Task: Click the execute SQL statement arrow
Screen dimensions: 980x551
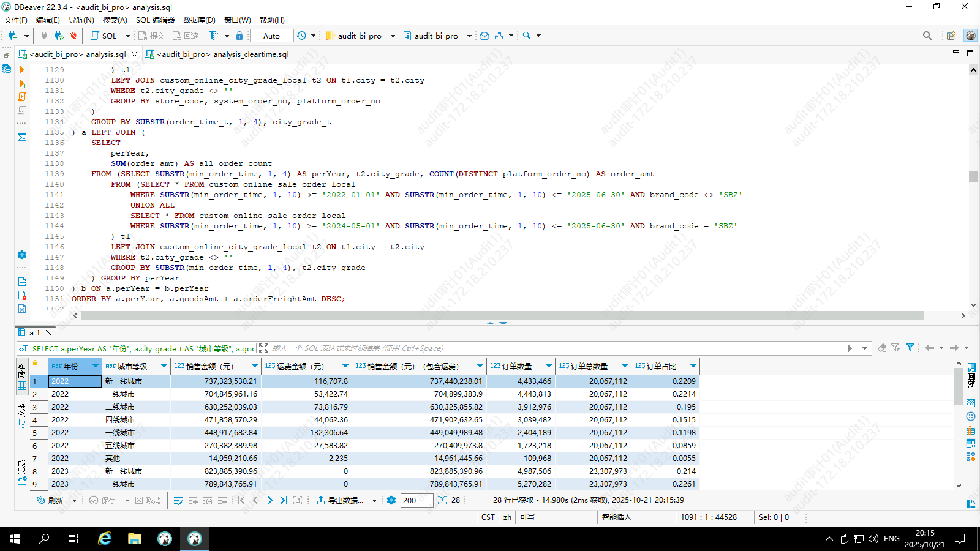Action: (22, 70)
